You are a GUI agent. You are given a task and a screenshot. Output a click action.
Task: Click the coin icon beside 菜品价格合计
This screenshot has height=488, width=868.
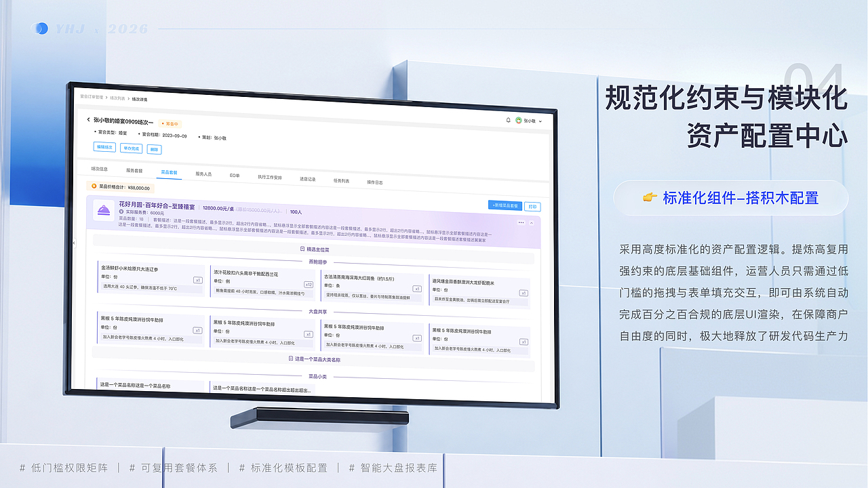click(94, 185)
